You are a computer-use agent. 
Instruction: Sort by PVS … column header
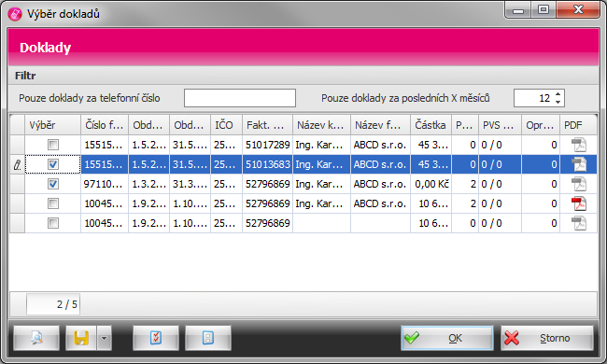(x=501, y=125)
